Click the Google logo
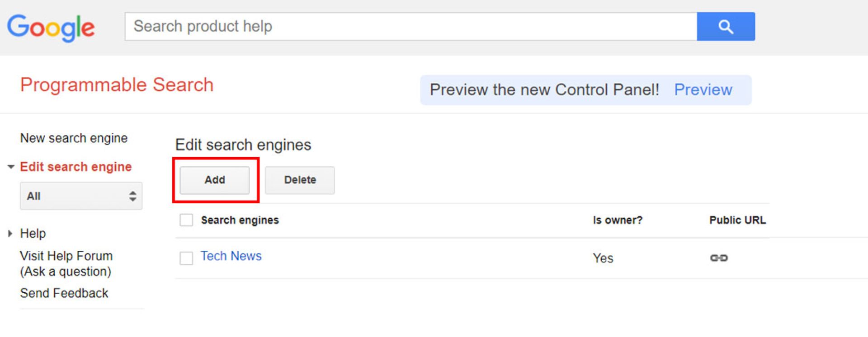The height and width of the screenshot is (337, 868). click(x=51, y=27)
